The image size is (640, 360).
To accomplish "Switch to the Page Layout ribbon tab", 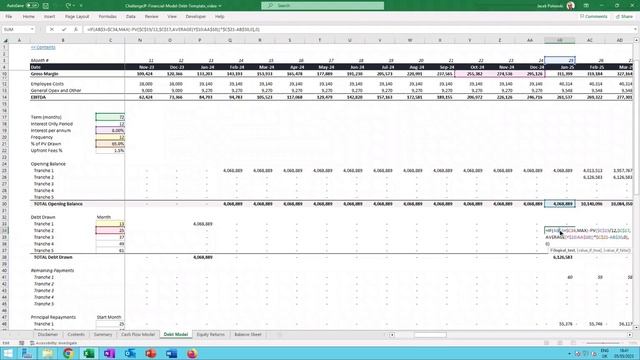I will click(77, 17).
